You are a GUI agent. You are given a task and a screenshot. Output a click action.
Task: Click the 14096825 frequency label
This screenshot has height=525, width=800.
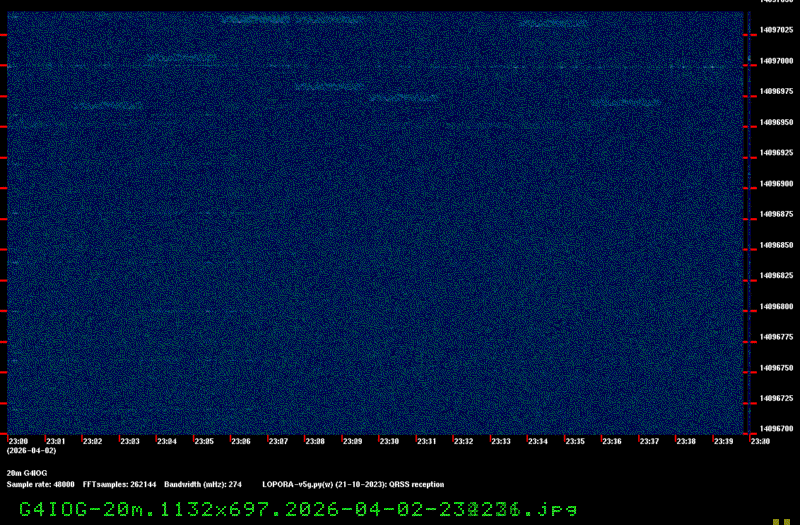[776, 276]
